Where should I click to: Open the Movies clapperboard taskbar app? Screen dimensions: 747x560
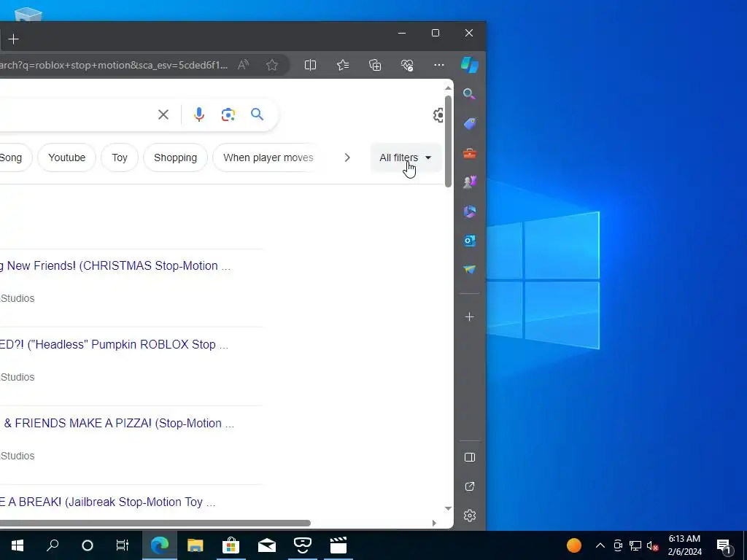[338, 545]
